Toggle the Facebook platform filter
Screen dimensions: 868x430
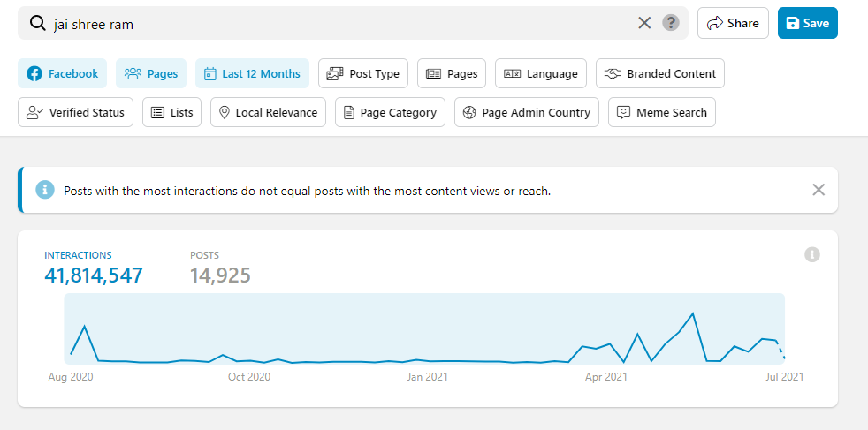(63, 73)
